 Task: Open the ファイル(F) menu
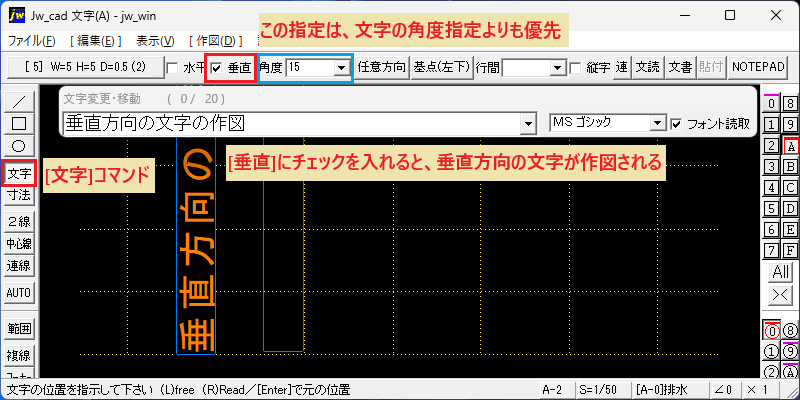(32, 41)
